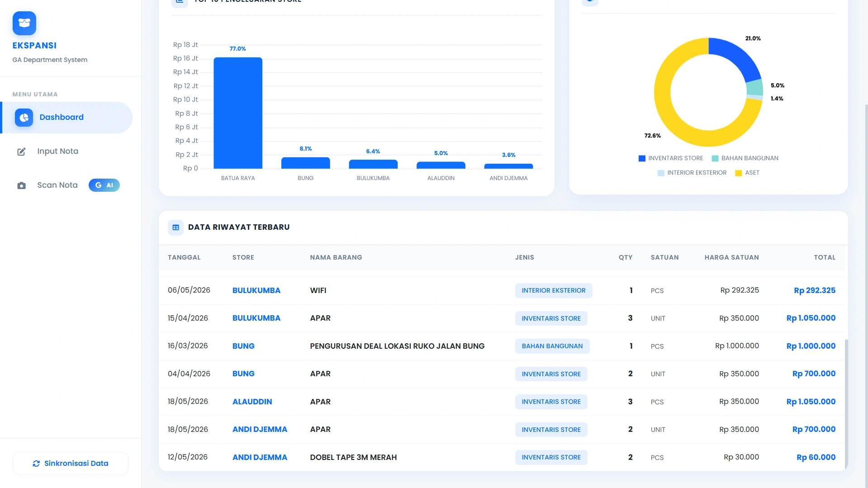Screen dimensions: 868x488
Task: Click the Google AI badge
Action: (104, 185)
